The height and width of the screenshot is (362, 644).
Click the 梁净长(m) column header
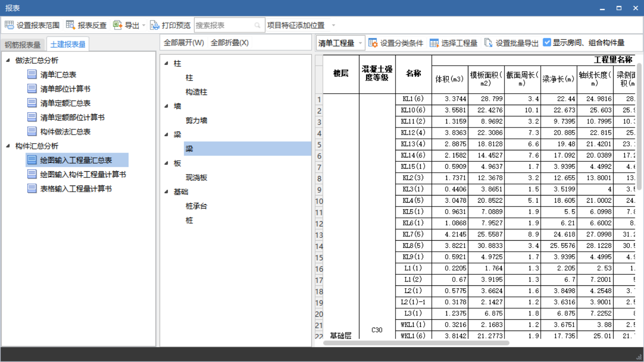pos(558,79)
